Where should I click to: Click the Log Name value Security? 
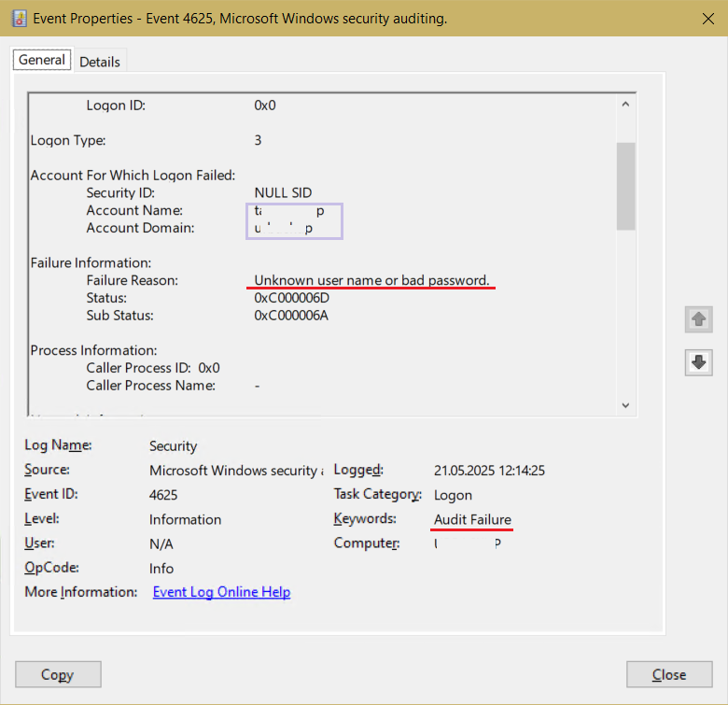click(173, 446)
